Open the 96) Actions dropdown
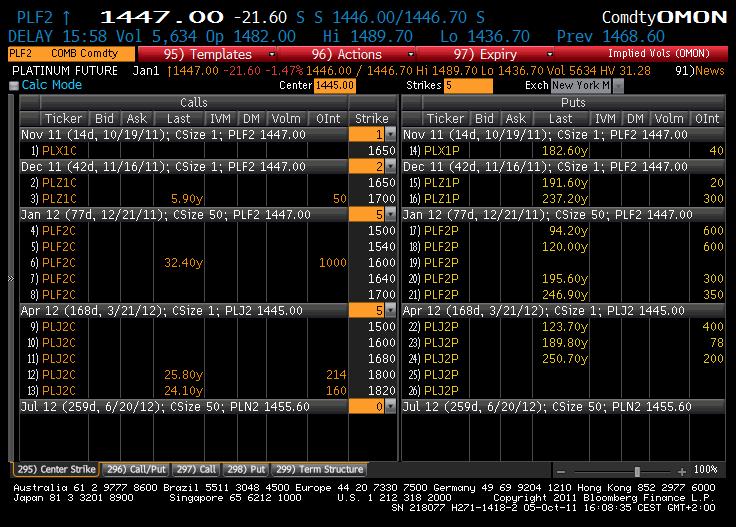 [x=346, y=54]
